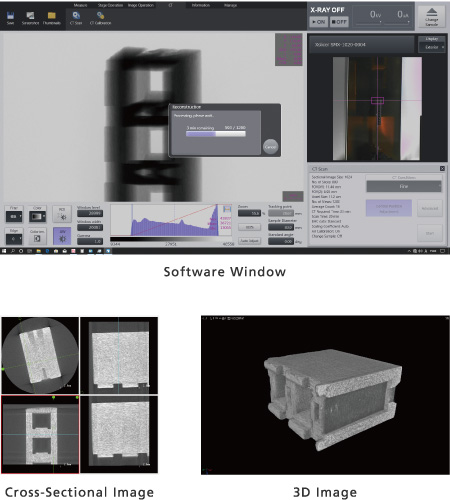
Task: Click the '3 min remaining' text
Action: tap(200, 128)
